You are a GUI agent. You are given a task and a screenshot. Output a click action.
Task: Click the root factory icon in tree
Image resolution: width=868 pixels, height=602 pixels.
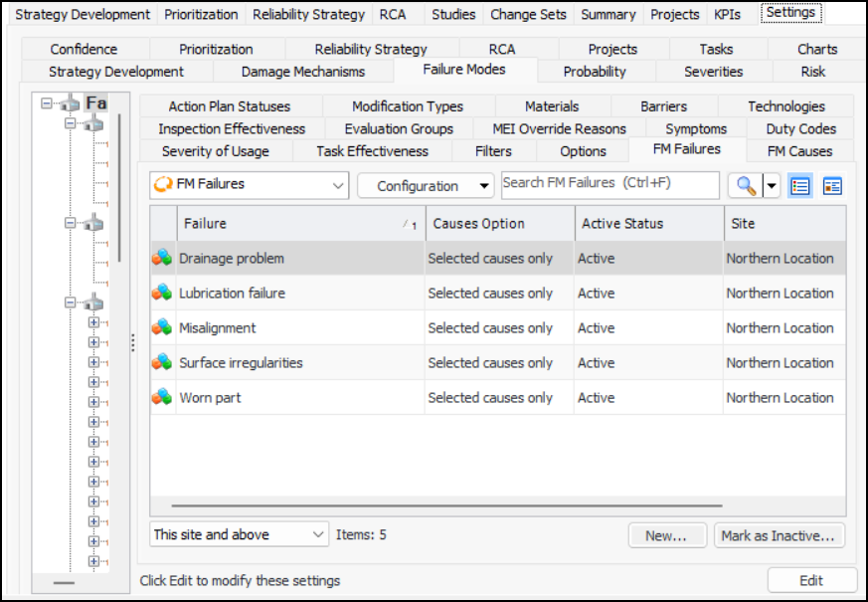pyautogui.click(x=70, y=103)
